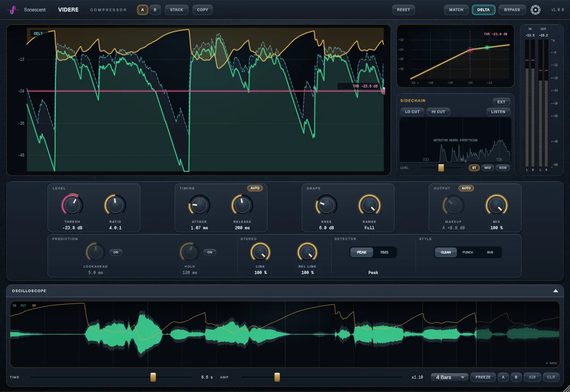Click the RELEASE knob

pyautogui.click(x=242, y=205)
